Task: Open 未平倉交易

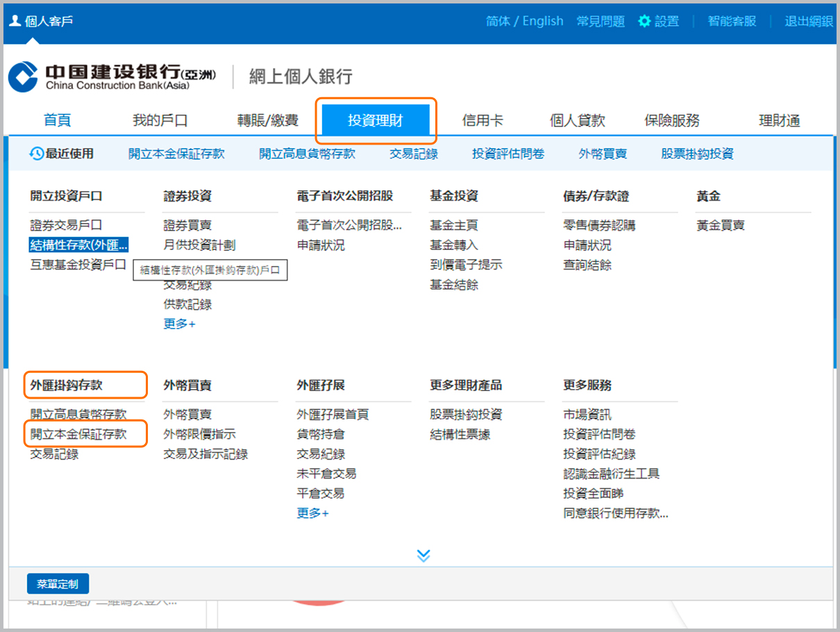Action: 326,474
